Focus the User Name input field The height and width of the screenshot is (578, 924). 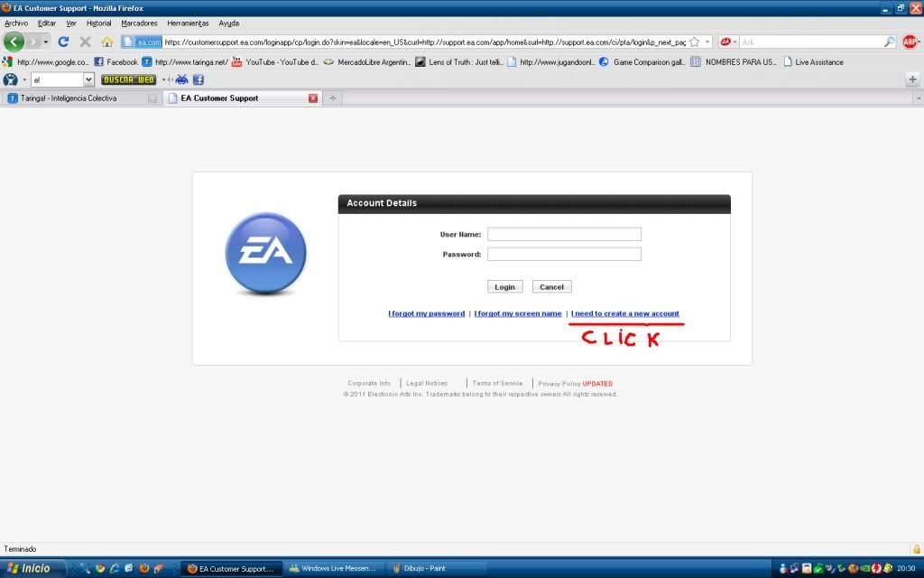pyautogui.click(x=564, y=234)
